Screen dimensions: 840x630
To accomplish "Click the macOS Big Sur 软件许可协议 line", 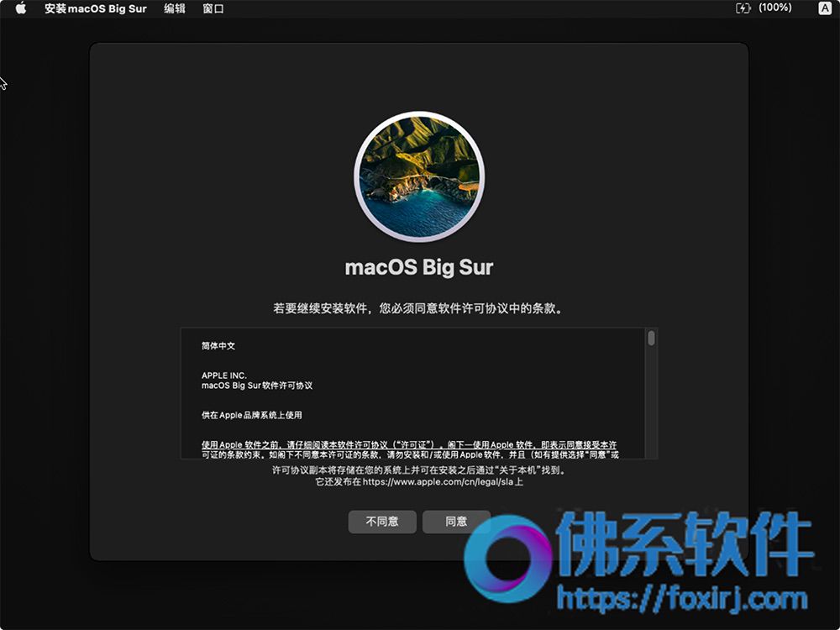I will 257,386.
